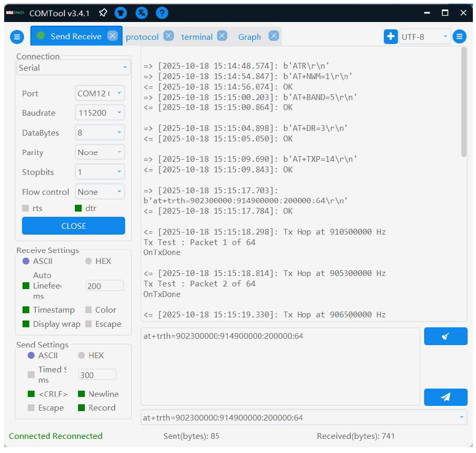Screen dimensions: 476x453
Task: Close the protocol tab with X icon
Action: [168, 36]
